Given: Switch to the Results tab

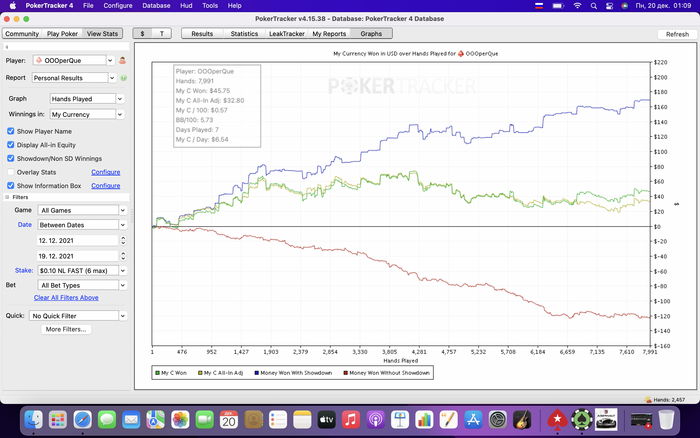Looking at the screenshot, I should coord(202,33).
